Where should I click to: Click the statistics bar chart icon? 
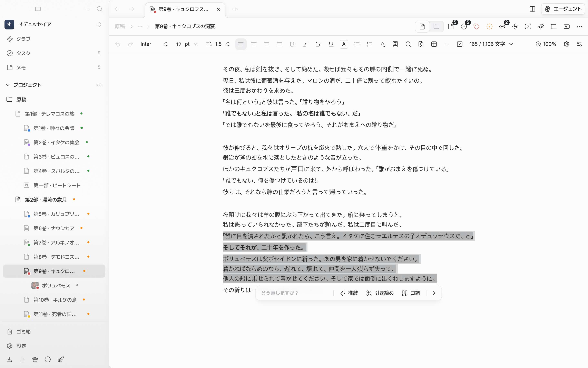pos(22,359)
